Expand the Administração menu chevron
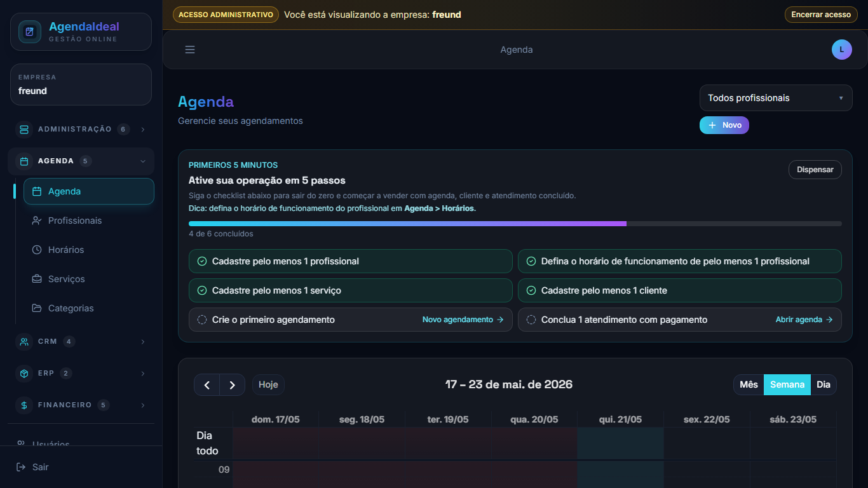868x488 pixels. (143, 130)
